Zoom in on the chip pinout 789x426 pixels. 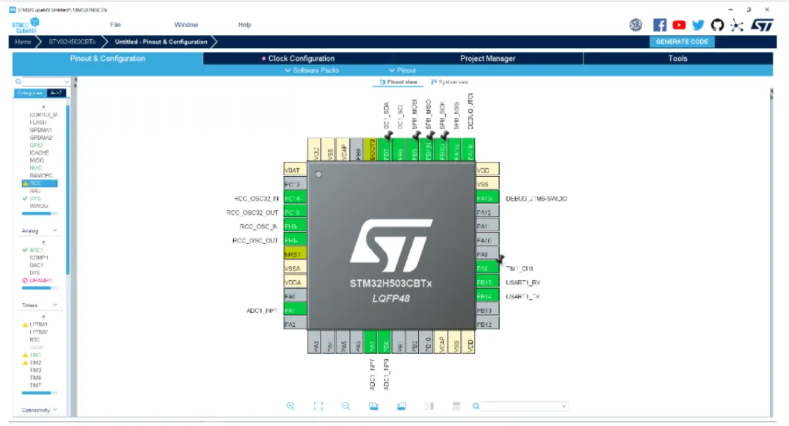(291, 406)
